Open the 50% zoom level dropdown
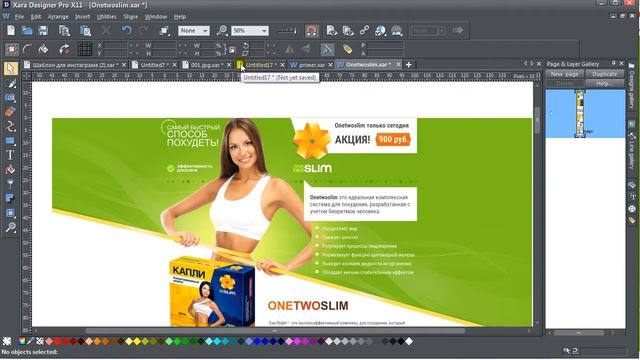The width and height of the screenshot is (640, 360). pos(250,31)
